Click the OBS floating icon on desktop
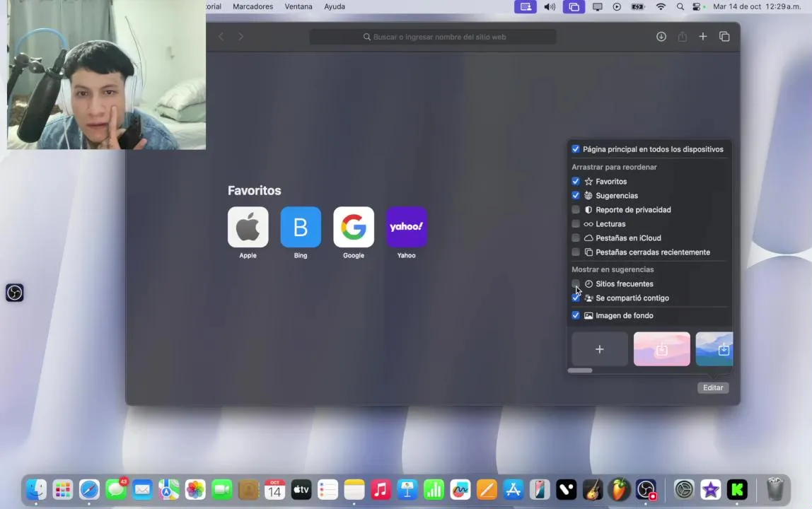 click(x=14, y=293)
